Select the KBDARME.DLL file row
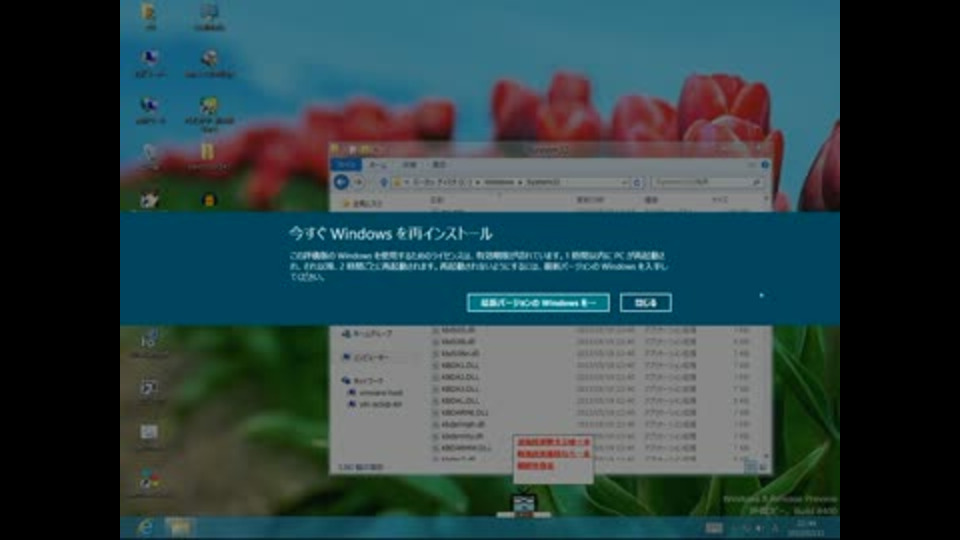This screenshot has height=540, width=960. pos(591,413)
